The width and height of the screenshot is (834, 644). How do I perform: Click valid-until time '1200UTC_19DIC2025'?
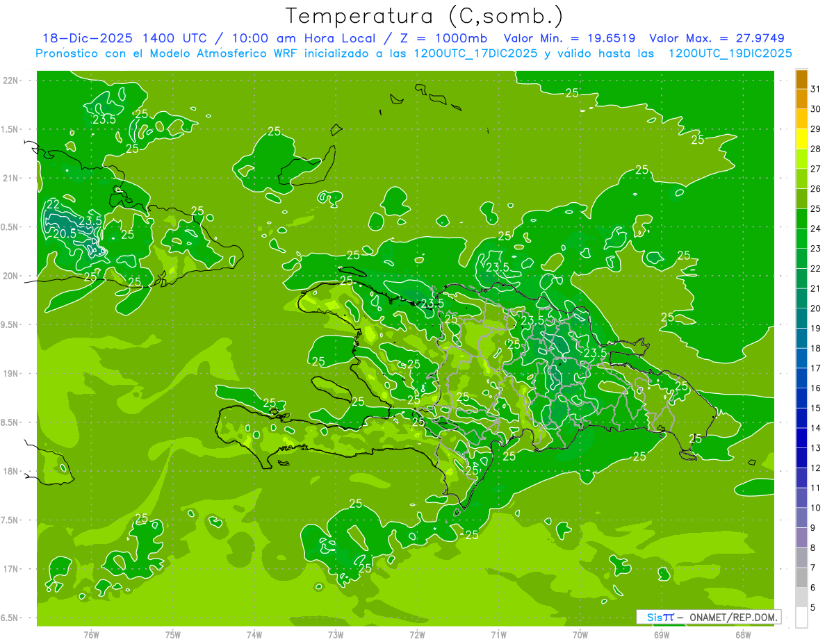(x=730, y=53)
